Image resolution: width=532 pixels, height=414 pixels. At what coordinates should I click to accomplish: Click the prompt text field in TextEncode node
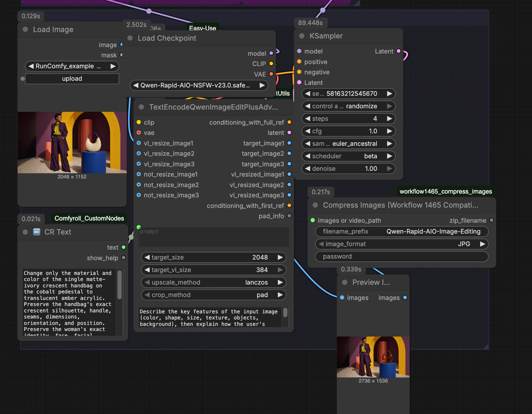point(214,237)
